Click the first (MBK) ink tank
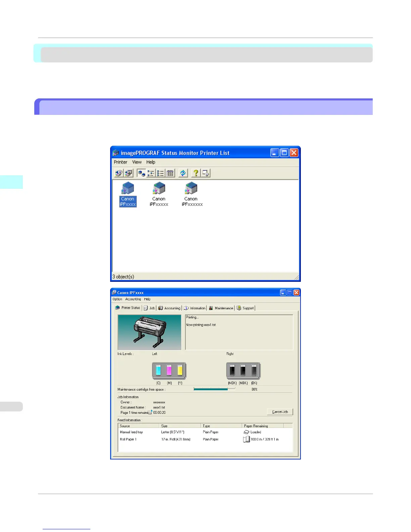 tap(232, 370)
